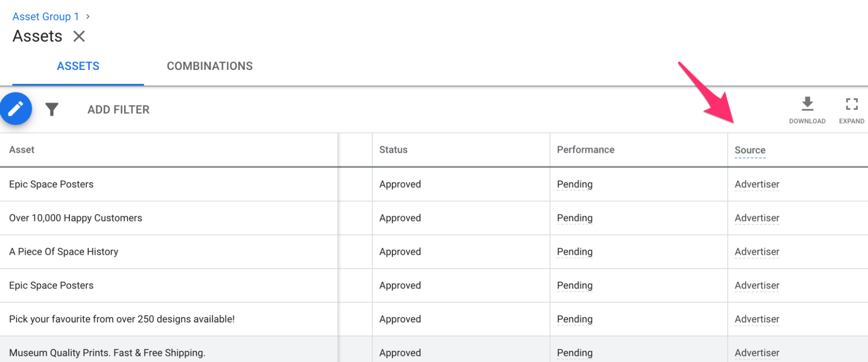Click the ADD FILTER button
The height and width of the screenshot is (362, 868).
118,109
